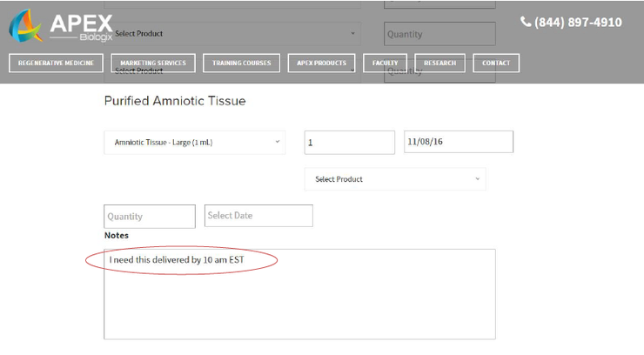644x355 pixels.
Task: Open the Apex Products menu
Action: pyautogui.click(x=322, y=64)
